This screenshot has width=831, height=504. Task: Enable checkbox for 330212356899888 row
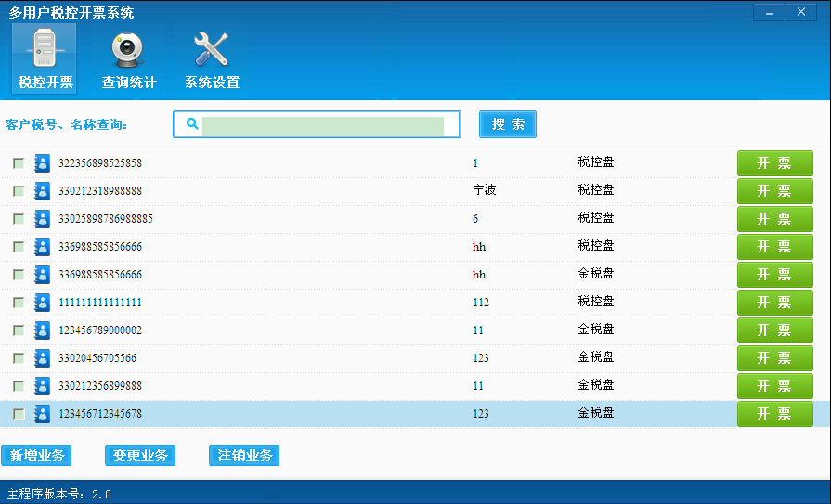click(x=19, y=386)
